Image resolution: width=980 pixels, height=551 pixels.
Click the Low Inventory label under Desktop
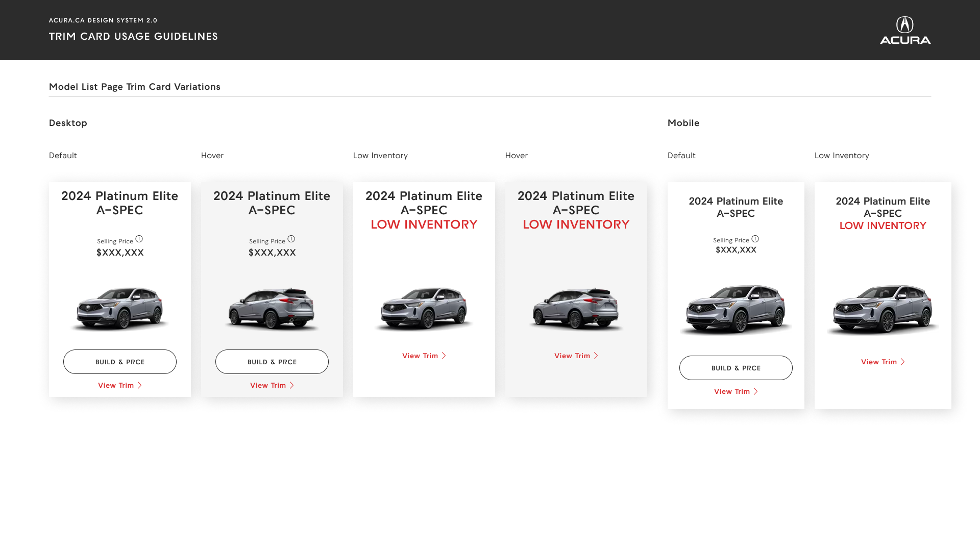380,156
